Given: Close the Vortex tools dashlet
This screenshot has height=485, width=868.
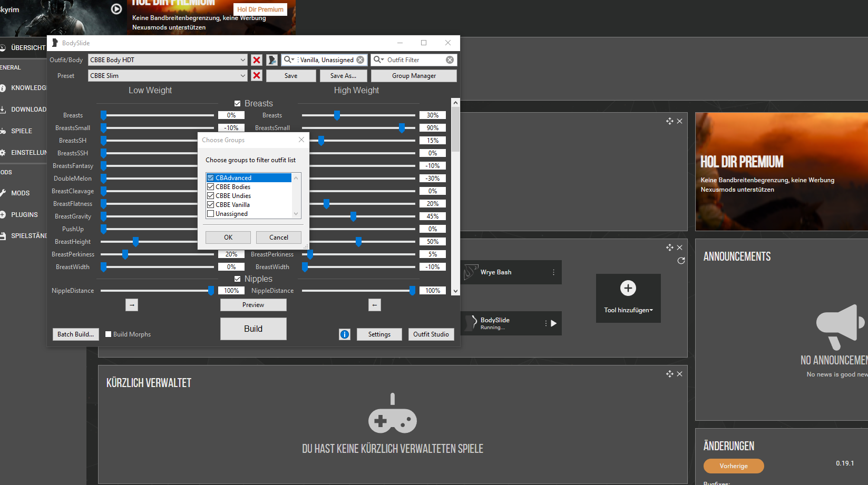Looking at the screenshot, I should click(680, 248).
